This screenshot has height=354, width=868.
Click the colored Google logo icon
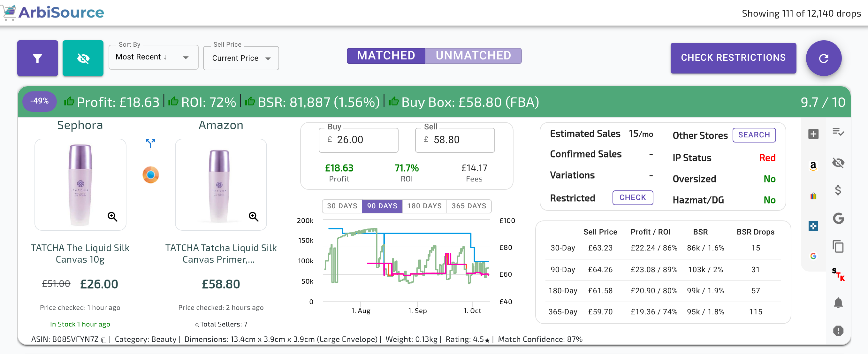[813, 256]
